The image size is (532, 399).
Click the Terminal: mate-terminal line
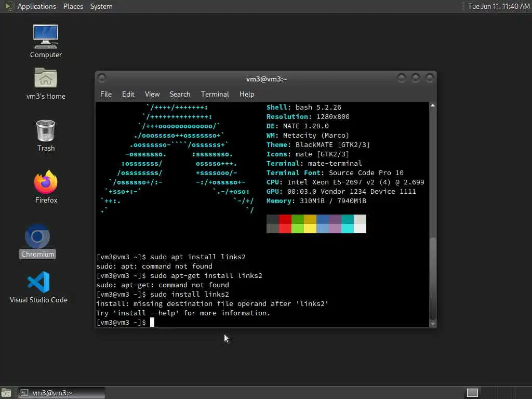pos(314,163)
